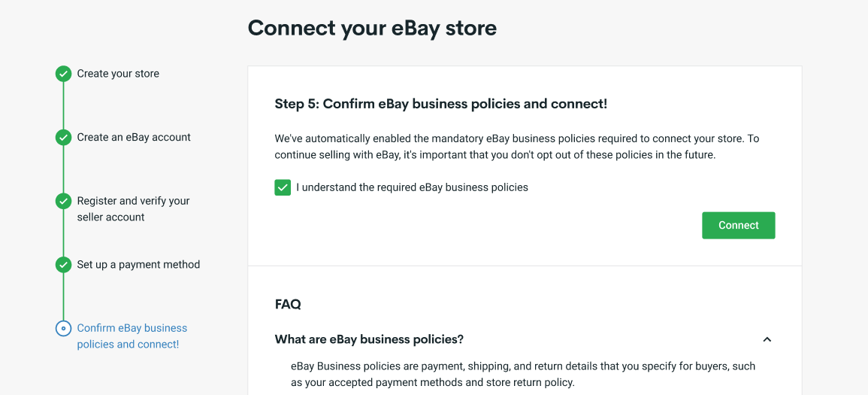
Task: Toggle the 'What are eBay business policies?' question
Action: click(x=369, y=339)
